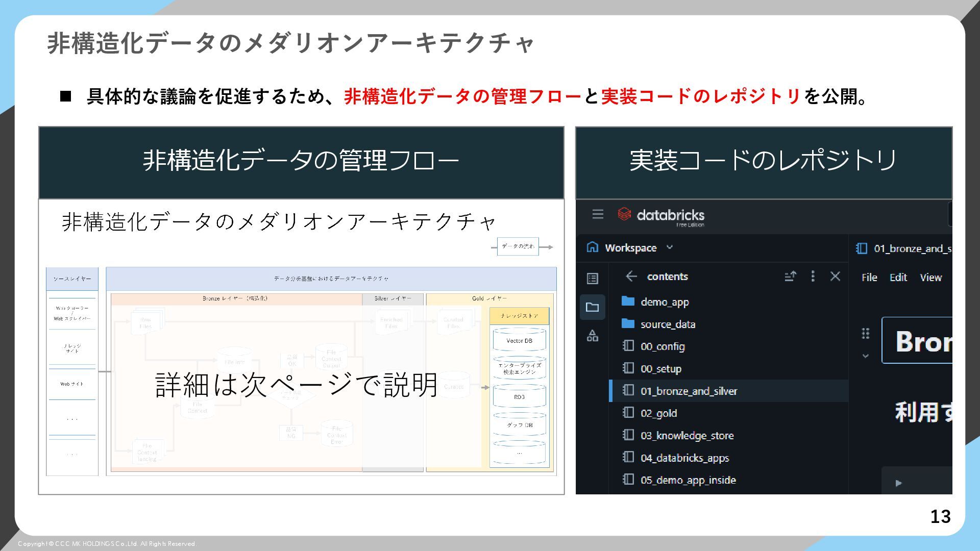This screenshot has width=980, height=551.
Task: Click the run cell play button
Action: tap(899, 483)
